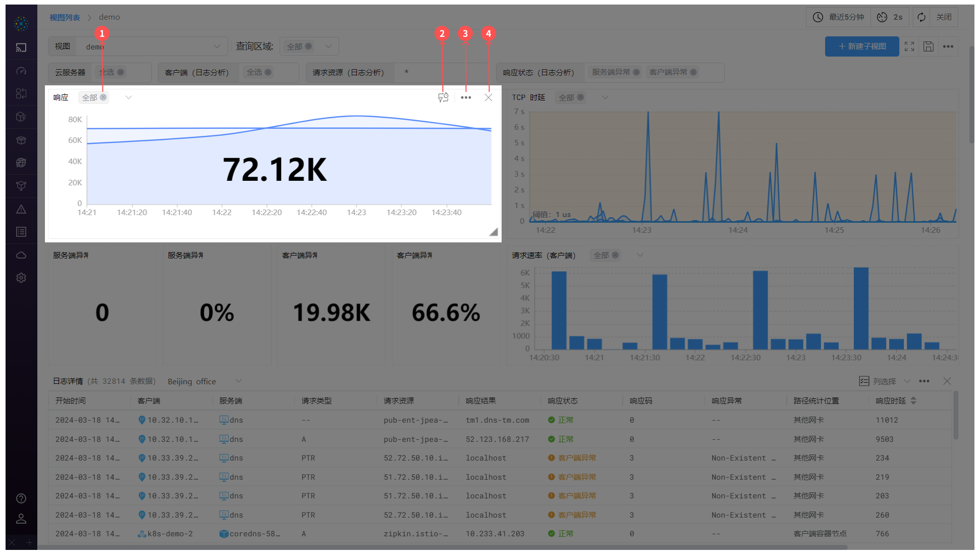
Task: Open the help question-mark icon at sidebar bottom
Action: click(x=21, y=498)
